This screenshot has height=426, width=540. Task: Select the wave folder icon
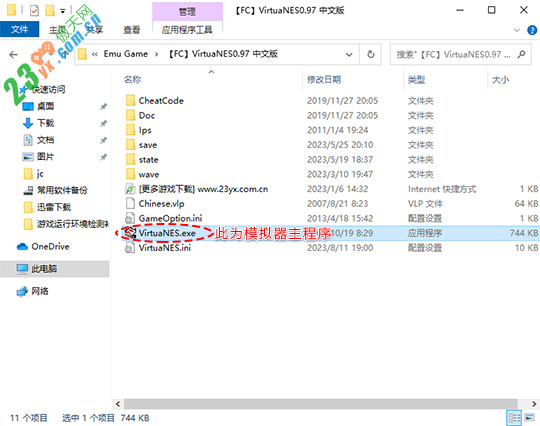coord(131,174)
